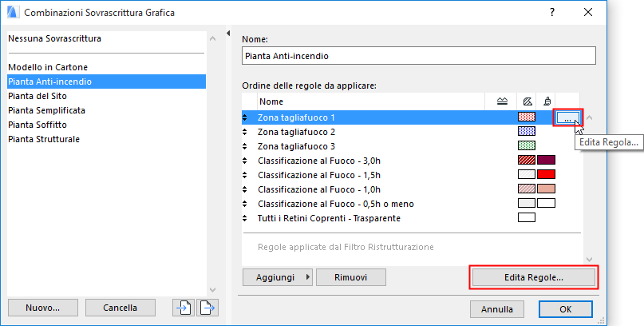Click dark maroon swatch for Classificazione 3,0h

click(x=546, y=160)
